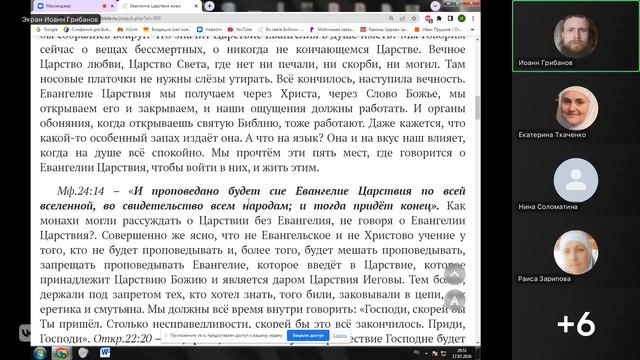This screenshot has height=360, width=640.
Task: Open the taskbar clock and date
Action: (x=462, y=353)
